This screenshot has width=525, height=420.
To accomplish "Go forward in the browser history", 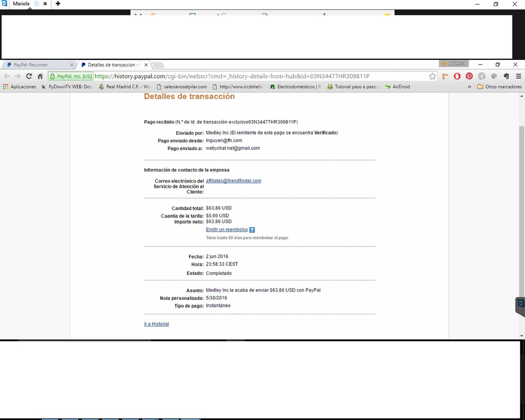I will point(18,76).
